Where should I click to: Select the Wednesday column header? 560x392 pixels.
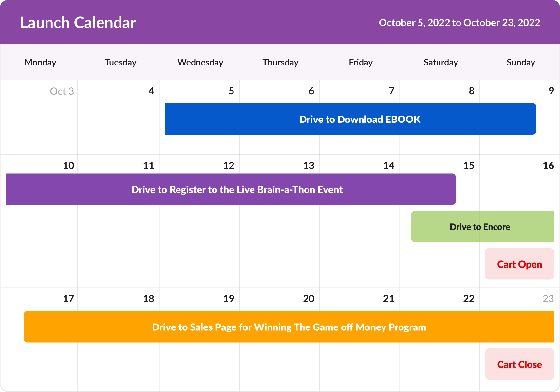tap(200, 62)
